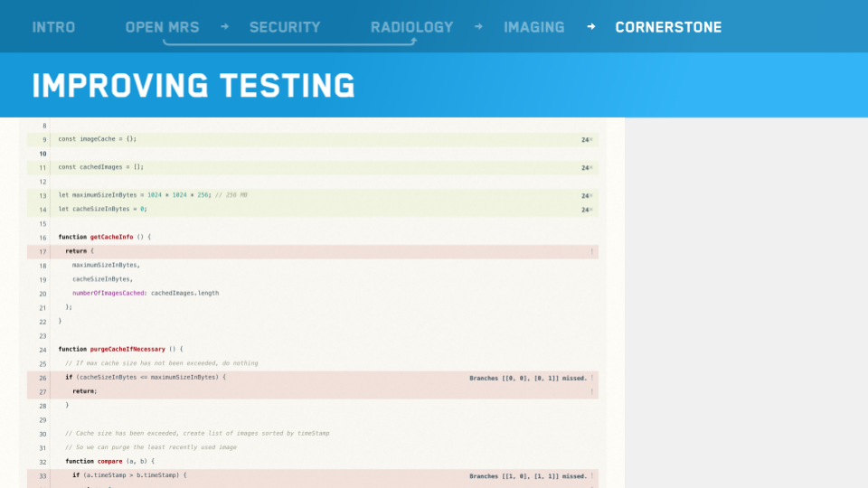Click the purgeCacheIfNecessary function name

pyautogui.click(x=127, y=350)
